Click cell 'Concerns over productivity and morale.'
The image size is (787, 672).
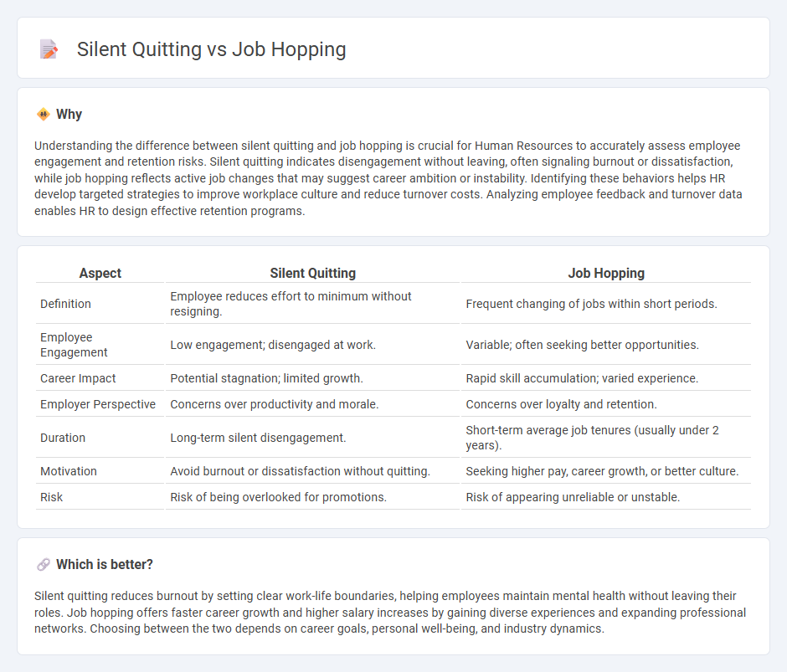(x=312, y=404)
